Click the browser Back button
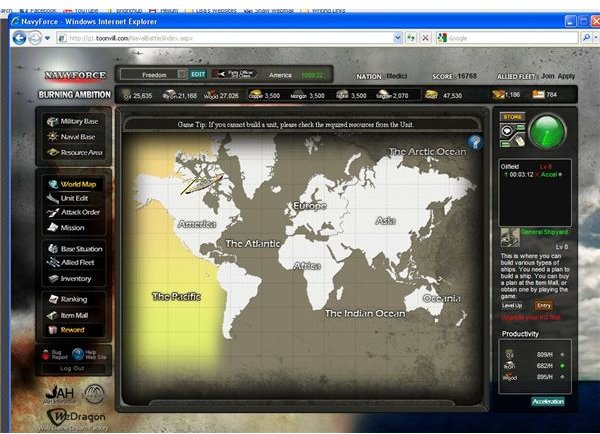This screenshot has width=600, height=434. click(x=20, y=38)
